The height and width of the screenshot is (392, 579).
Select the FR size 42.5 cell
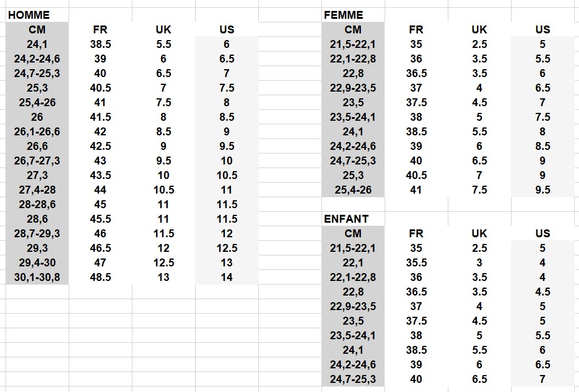tap(100, 146)
